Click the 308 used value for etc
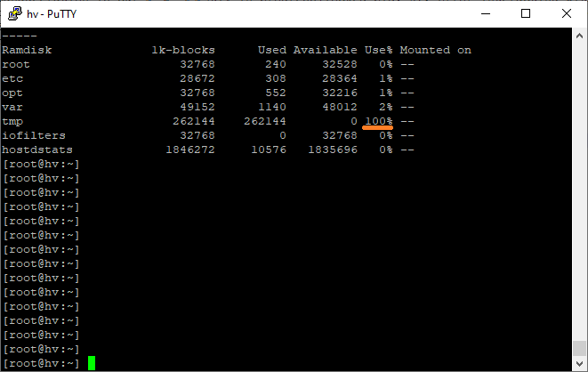Screen dimensions: 588x372 point(276,78)
